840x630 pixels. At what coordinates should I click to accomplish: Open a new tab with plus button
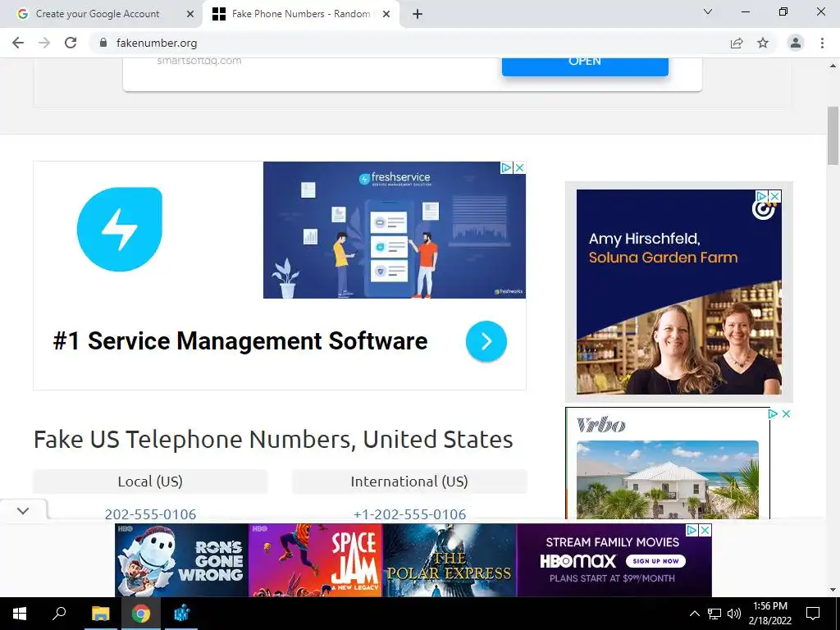point(418,14)
